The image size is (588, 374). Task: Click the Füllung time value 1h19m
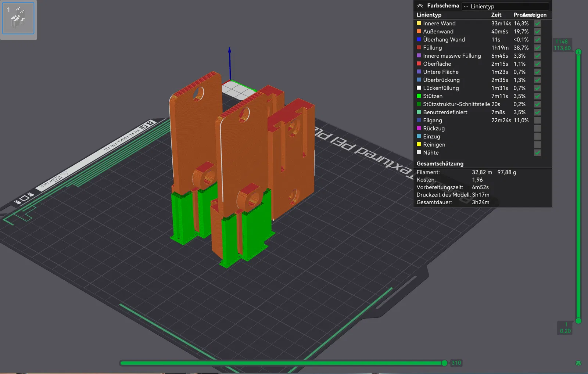pyautogui.click(x=500, y=48)
